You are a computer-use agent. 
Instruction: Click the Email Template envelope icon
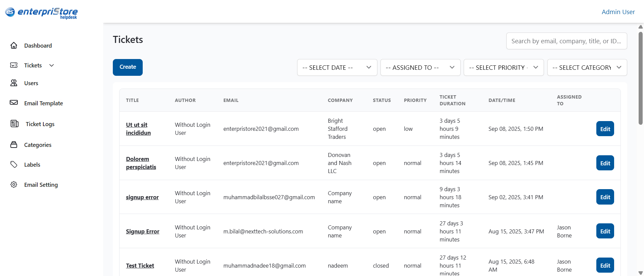pos(14,103)
